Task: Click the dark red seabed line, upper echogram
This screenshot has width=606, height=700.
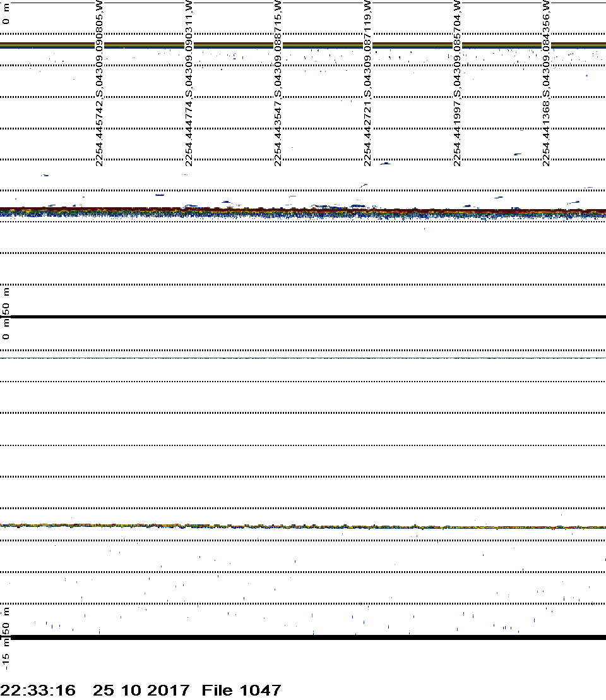Action: (303, 209)
